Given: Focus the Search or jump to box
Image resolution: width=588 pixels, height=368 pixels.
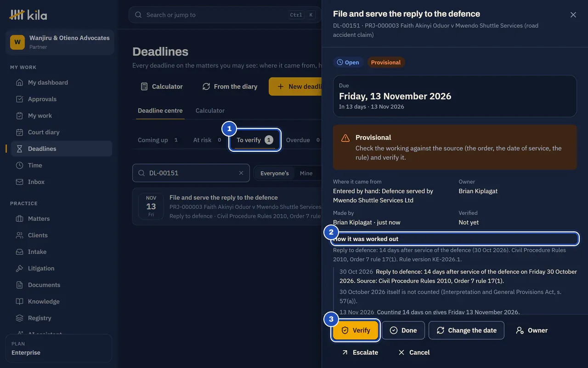Looking at the screenshot, I should coord(225,15).
